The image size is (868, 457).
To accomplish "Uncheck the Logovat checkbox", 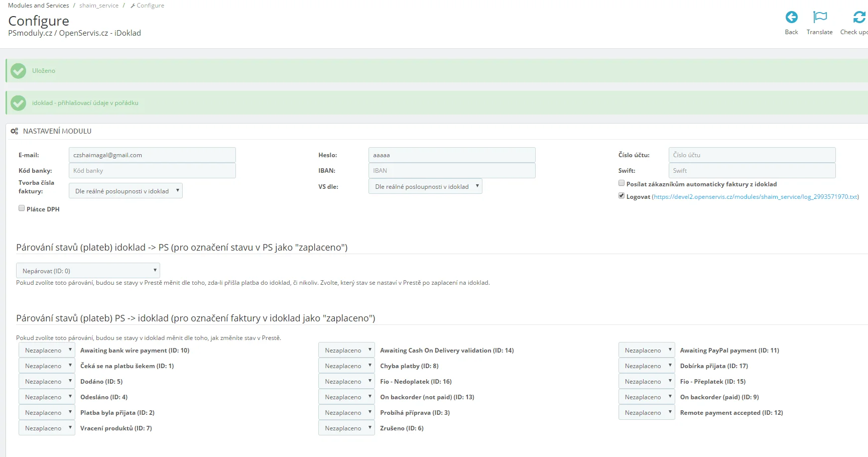I will click(x=622, y=196).
